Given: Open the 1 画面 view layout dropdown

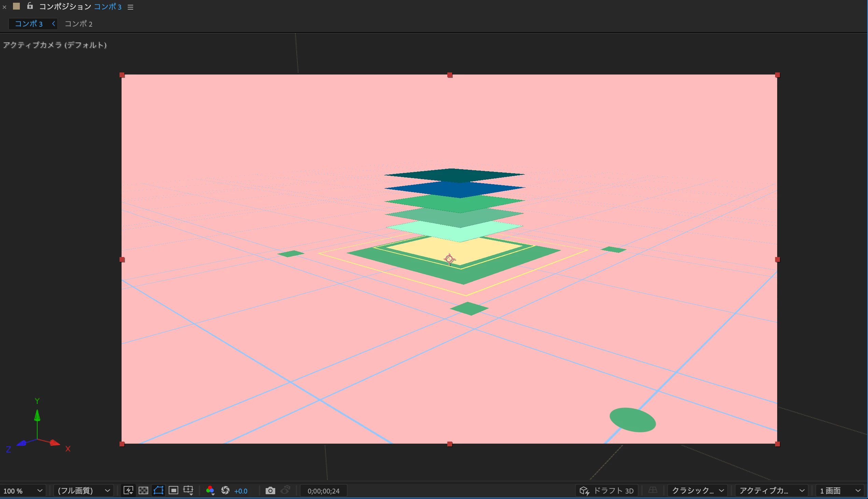Looking at the screenshot, I should [x=840, y=490].
